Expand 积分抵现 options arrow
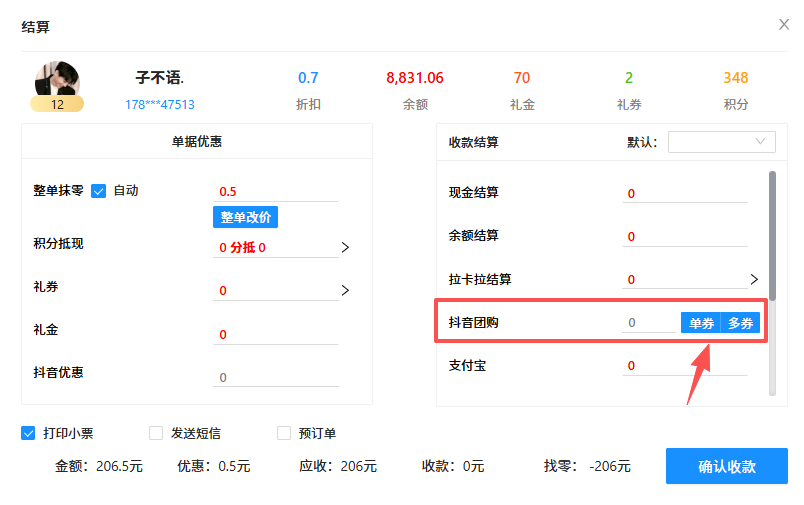 [345, 248]
